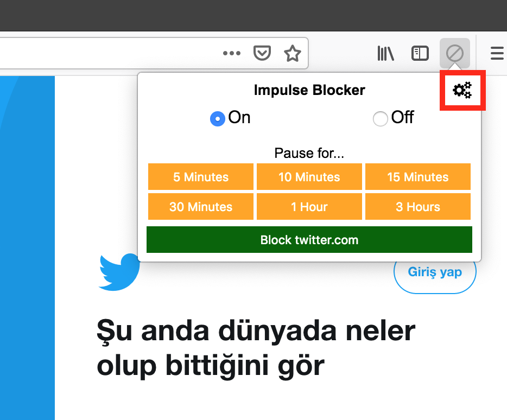Click the Pause for... label

pyautogui.click(x=309, y=153)
